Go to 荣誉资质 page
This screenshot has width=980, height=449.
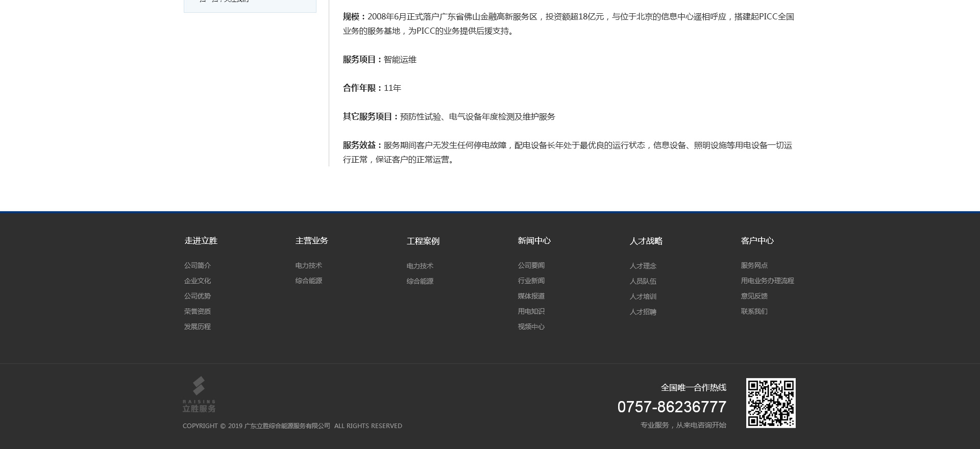(x=198, y=311)
